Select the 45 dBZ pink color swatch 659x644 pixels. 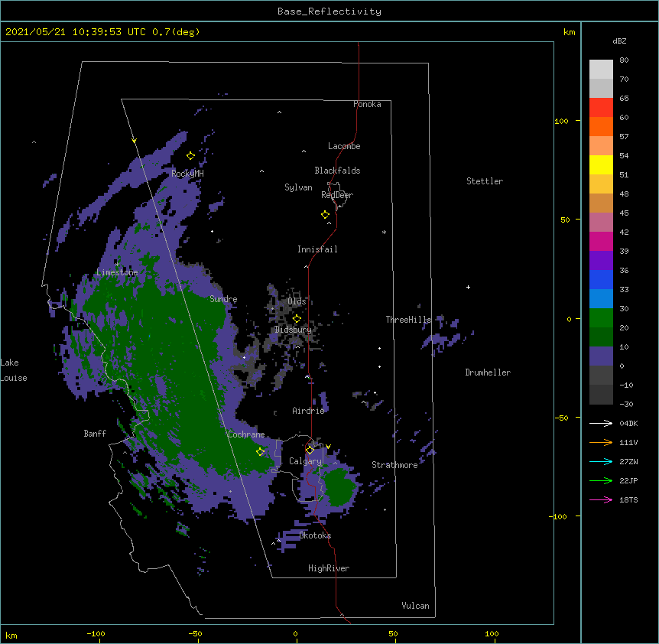click(x=601, y=223)
